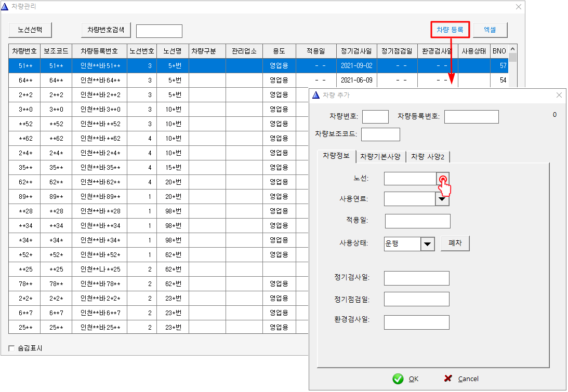The width and height of the screenshot is (568, 392).
Task: Switch to the 차량정보 tab
Action: tap(336, 156)
